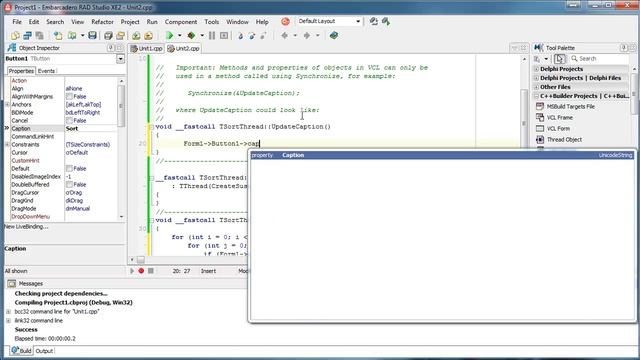640x360 pixels.
Task: Click the CustomHint property row
Action: [64, 160]
